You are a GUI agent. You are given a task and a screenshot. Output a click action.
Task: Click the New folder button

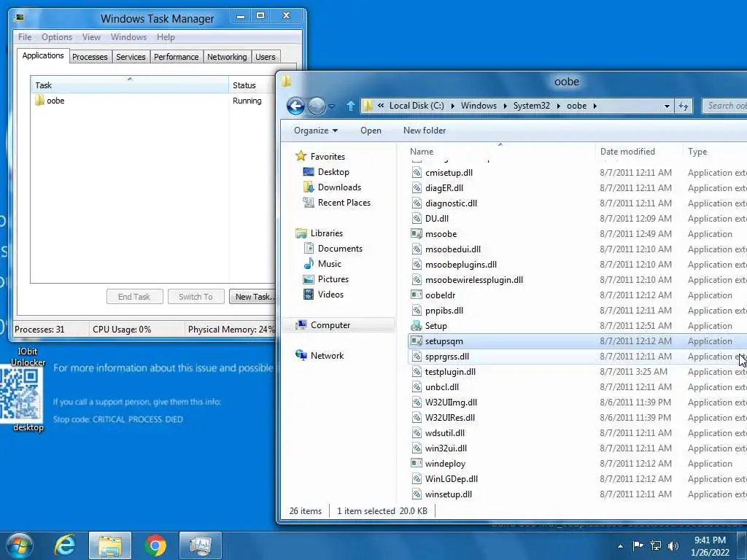(425, 131)
